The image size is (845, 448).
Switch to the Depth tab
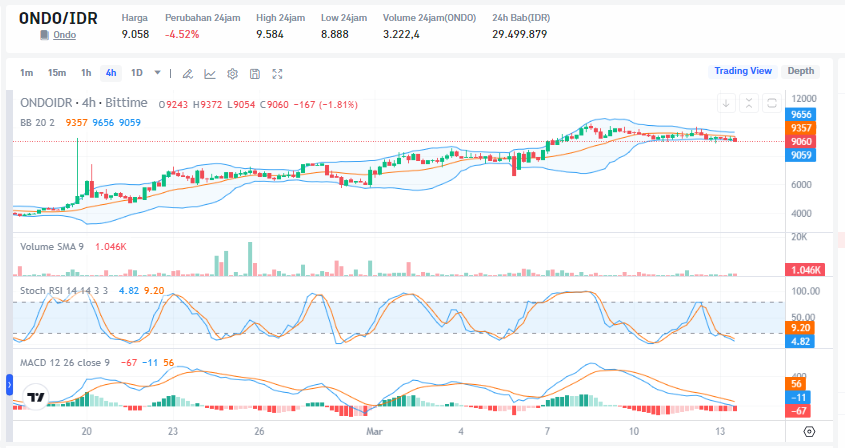coord(800,71)
